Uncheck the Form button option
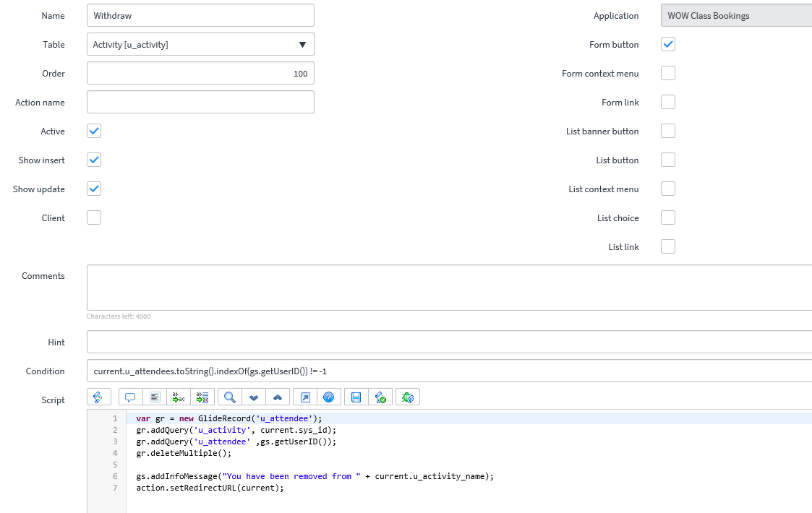Viewport: 812px width, 513px height. (667, 44)
